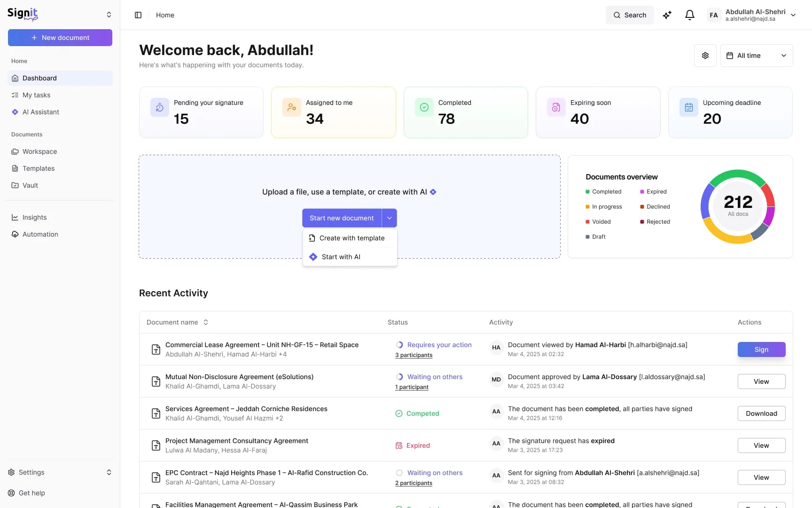Open the Automation section
Image resolution: width=812 pixels, height=508 pixels.
click(x=40, y=234)
